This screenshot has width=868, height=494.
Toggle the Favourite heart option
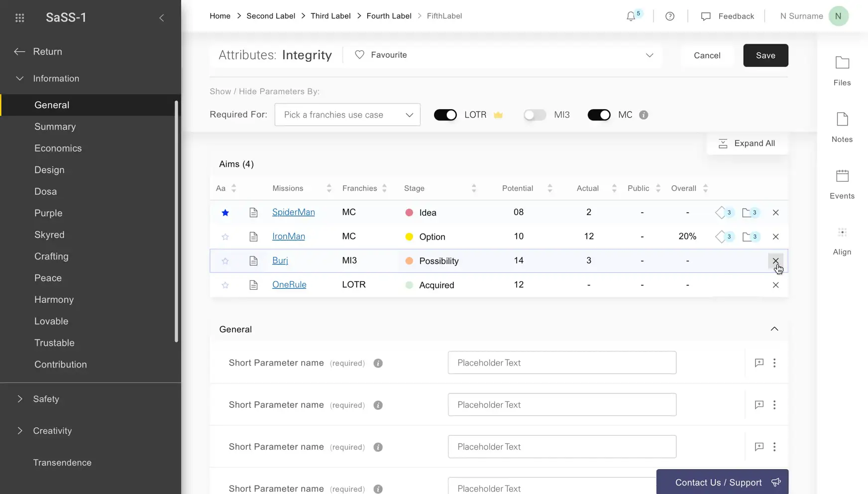[359, 55]
